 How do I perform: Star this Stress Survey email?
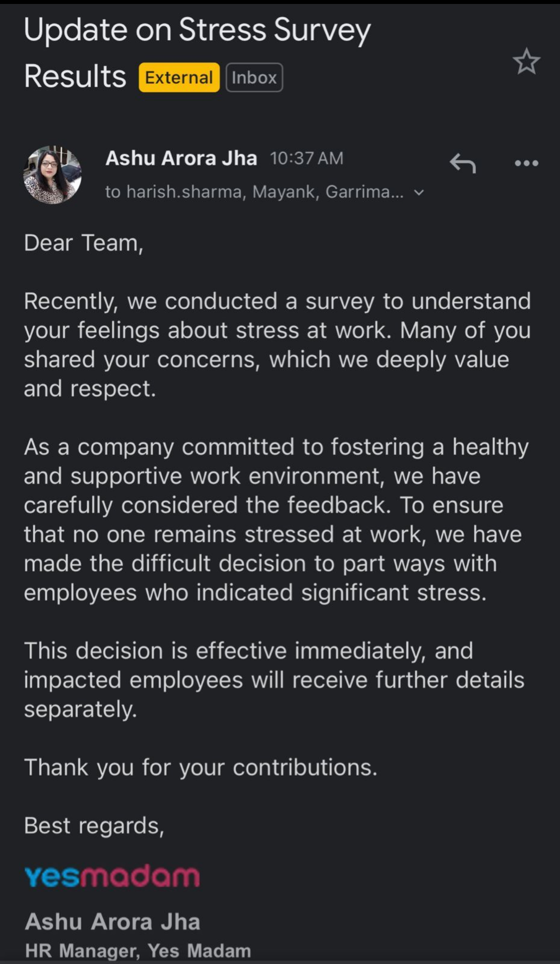pos(526,62)
